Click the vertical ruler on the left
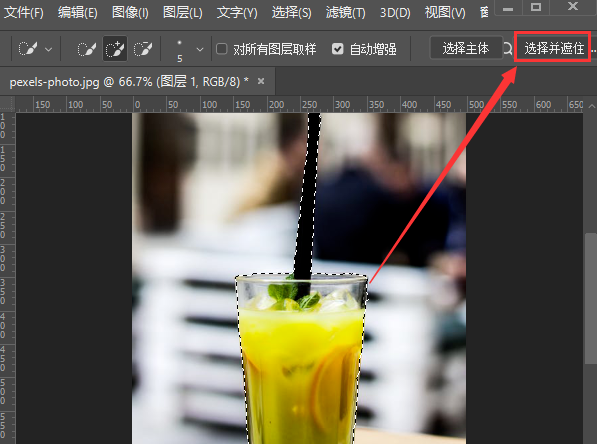 [x=7, y=278]
